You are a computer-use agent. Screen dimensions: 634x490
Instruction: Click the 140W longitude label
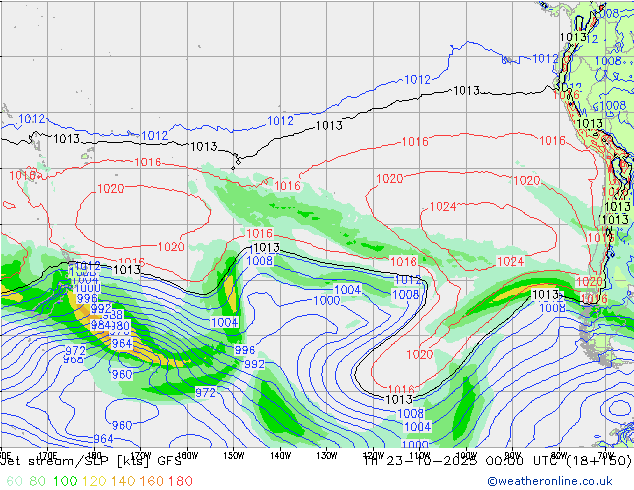[281, 456]
